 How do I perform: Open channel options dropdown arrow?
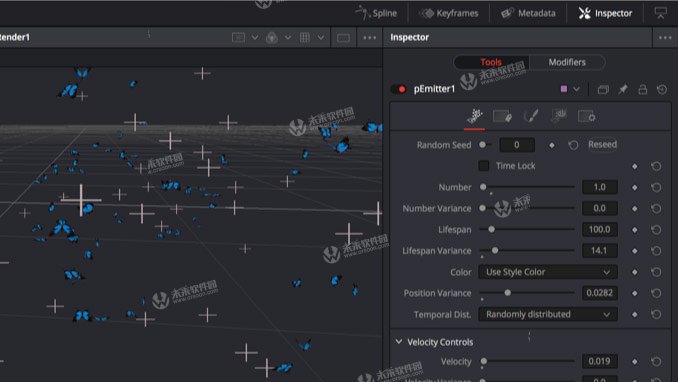coord(288,38)
